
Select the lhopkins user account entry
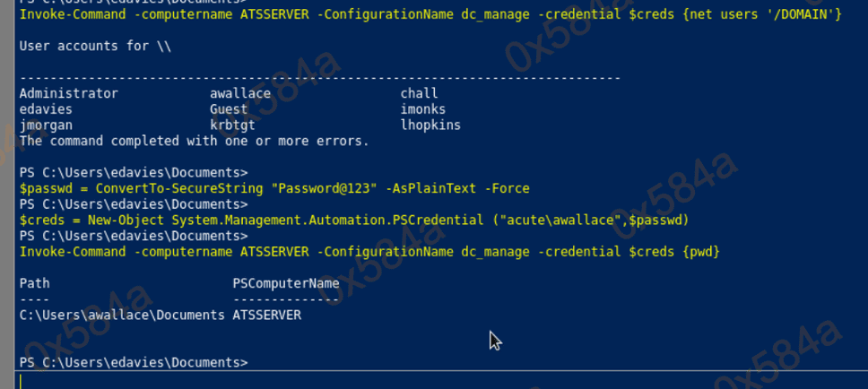pyautogui.click(x=430, y=125)
